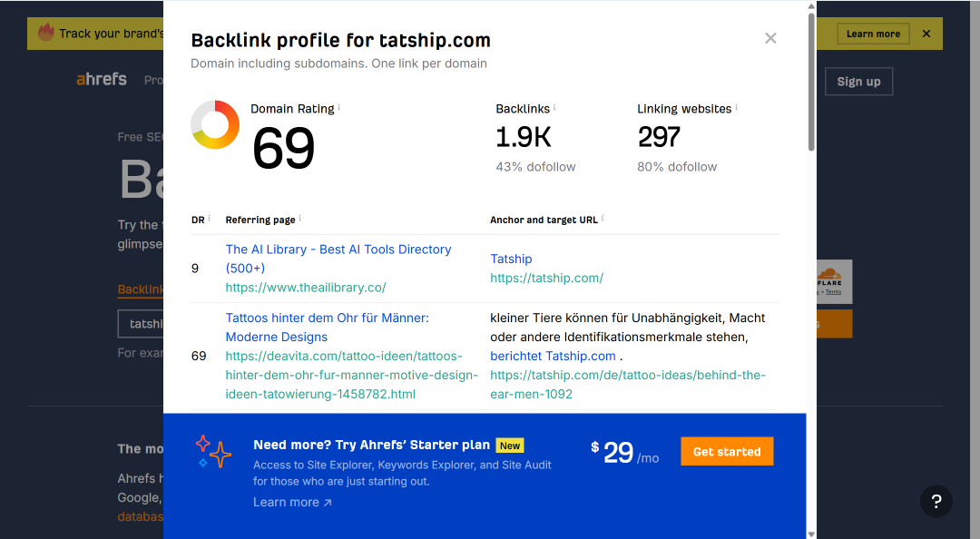Click the Backlinks info icon
980x539 pixels.
coord(554,108)
